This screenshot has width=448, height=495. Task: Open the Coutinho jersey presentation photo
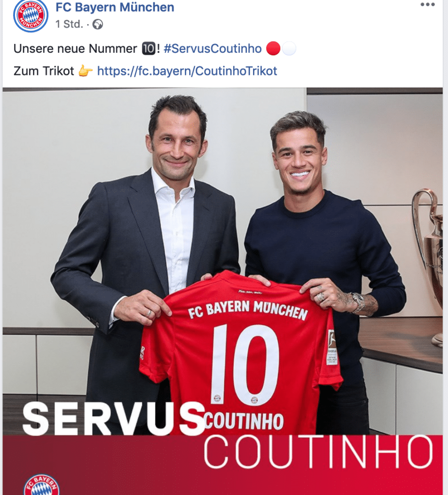pyautogui.click(x=223, y=291)
